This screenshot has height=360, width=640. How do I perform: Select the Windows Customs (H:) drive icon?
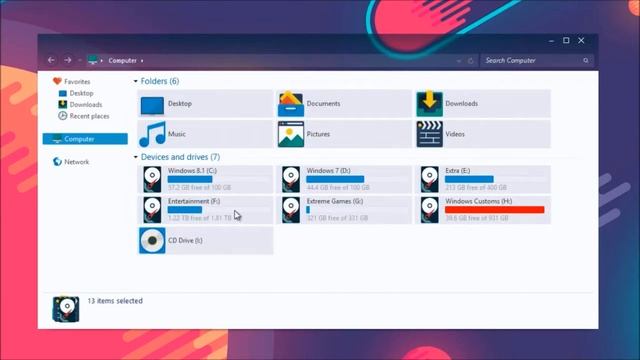point(429,210)
